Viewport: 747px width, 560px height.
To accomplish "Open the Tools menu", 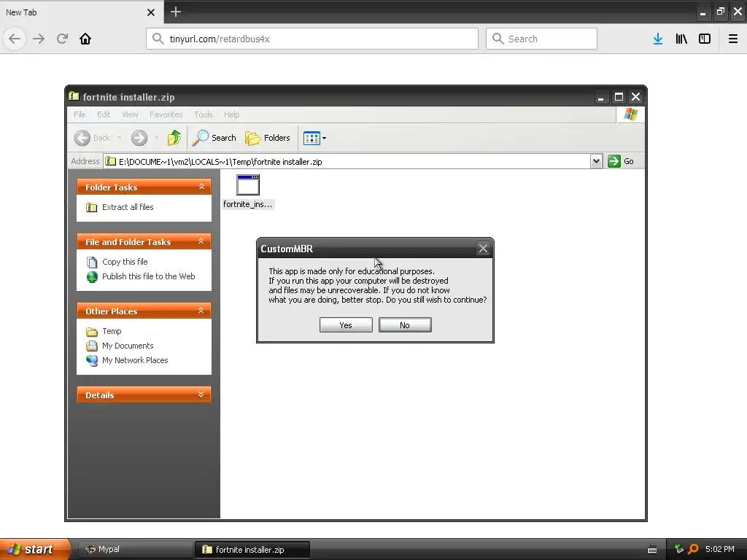I will coord(204,114).
